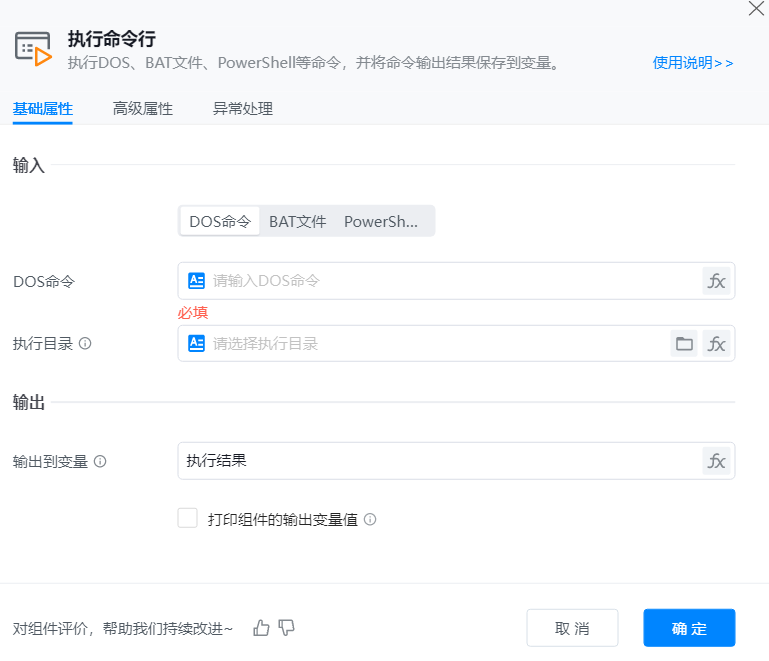The height and width of the screenshot is (661, 769).
Task: Open the 使用说明>> help link
Action: click(693, 63)
